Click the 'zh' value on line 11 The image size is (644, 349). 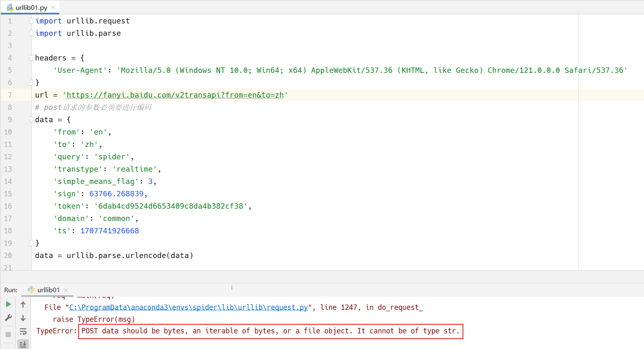pos(89,144)
